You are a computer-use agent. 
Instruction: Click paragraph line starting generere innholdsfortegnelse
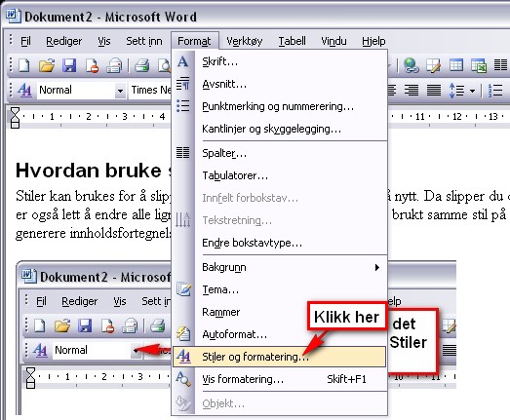tap(93, 233)
